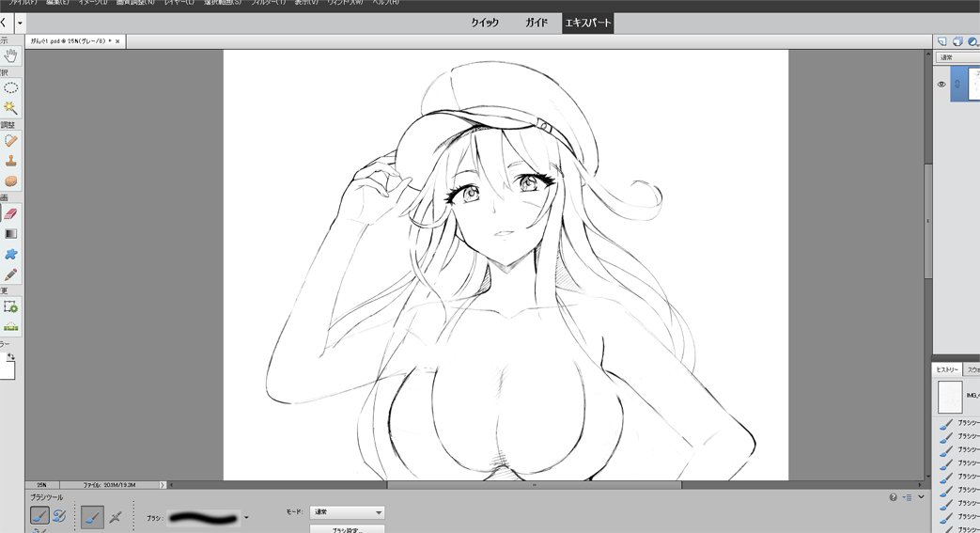This screenshot has height=533, width=980.
Task: Click the ファイル size status readout
Action: point(109,485)
